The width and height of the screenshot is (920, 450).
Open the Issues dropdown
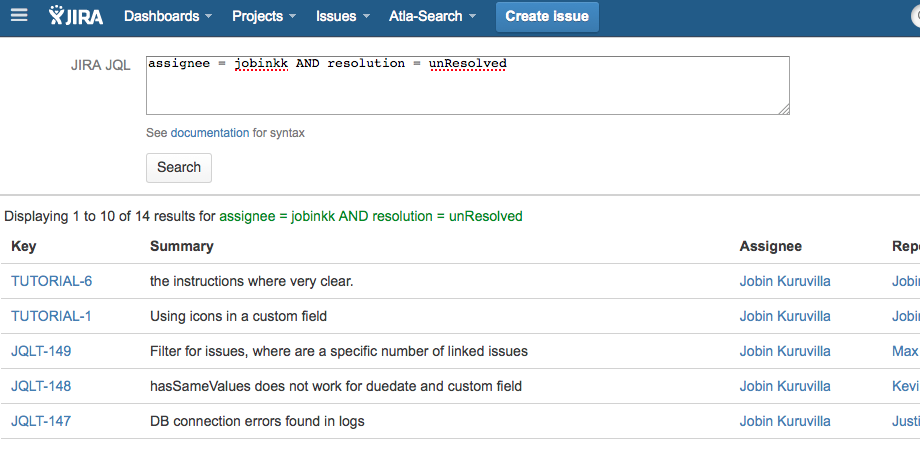pos(343,16)
